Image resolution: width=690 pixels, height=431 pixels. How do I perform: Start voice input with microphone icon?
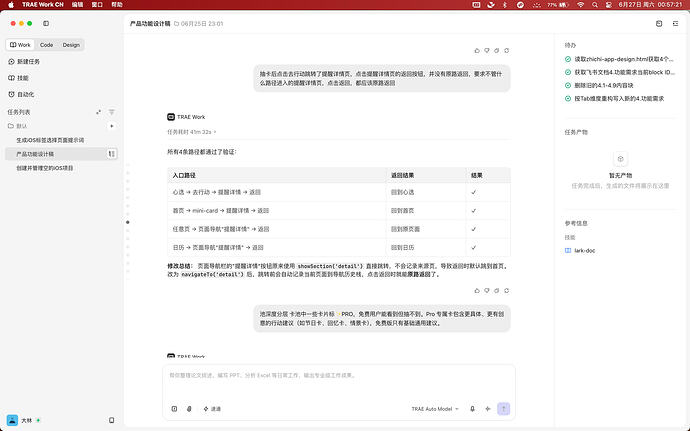point(472,409)
